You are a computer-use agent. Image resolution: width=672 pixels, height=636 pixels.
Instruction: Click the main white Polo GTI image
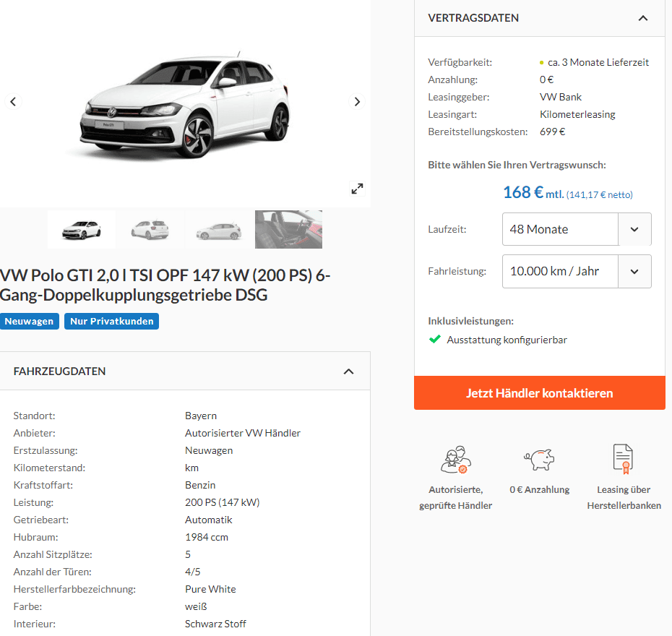tap(185, 105)
